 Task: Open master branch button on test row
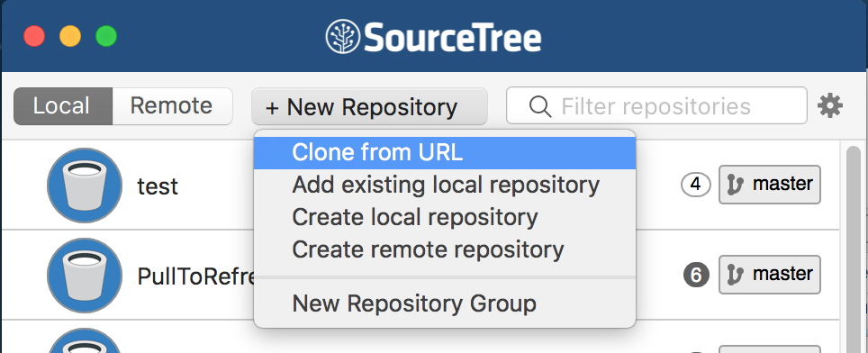tap(770, 185)
